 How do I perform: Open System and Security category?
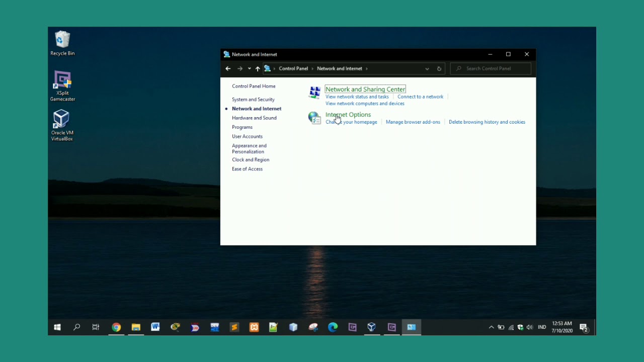[253, 100]
